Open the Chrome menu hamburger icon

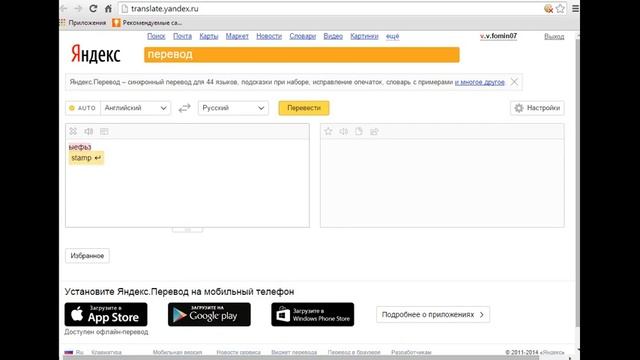[x=575, y=8]
